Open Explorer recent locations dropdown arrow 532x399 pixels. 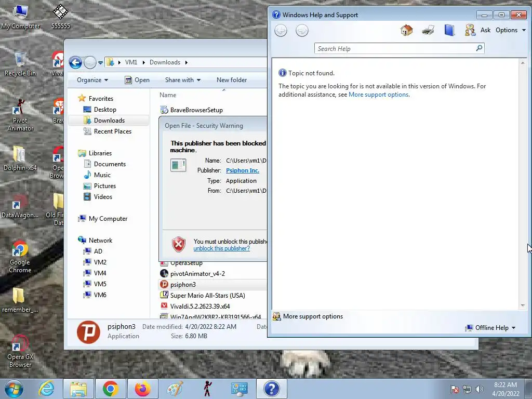(x=100, y=63)
